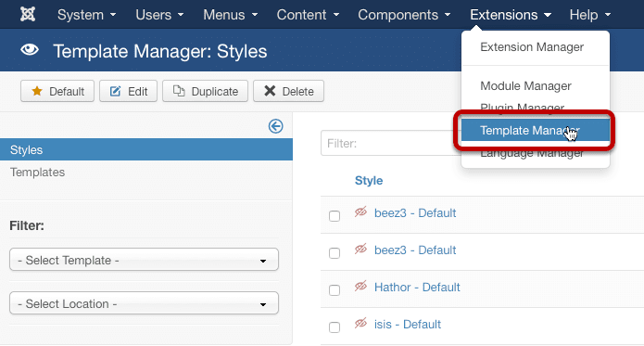The height and width of the screenshot is (346, 644).
Task: Open the Components menu
Action: pos(404,15)
